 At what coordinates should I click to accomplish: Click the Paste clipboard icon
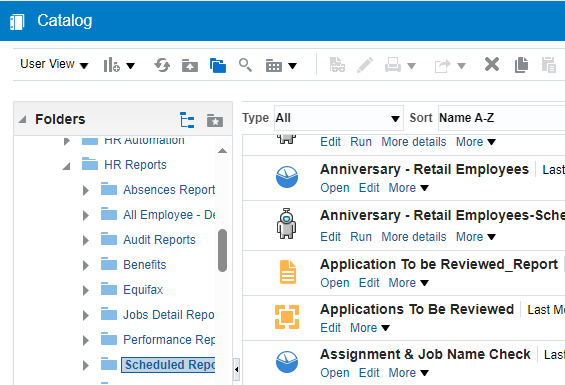tap(548, 65)
